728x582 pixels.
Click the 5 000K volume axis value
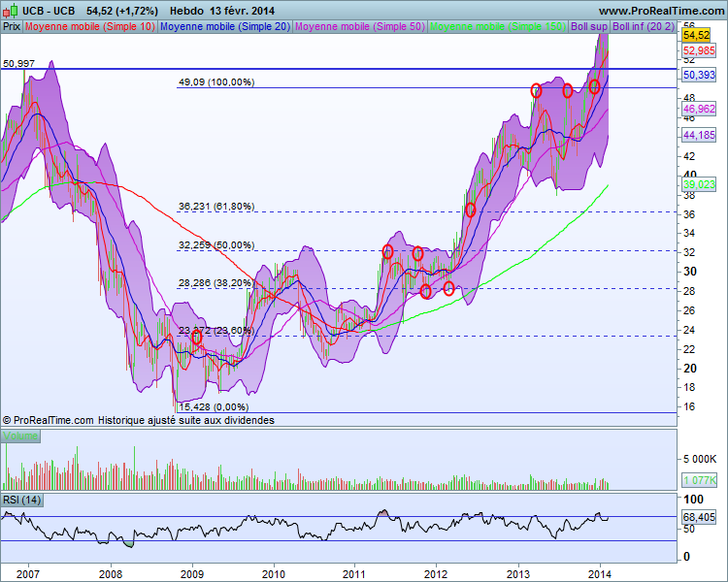click(x=700, y=459)
